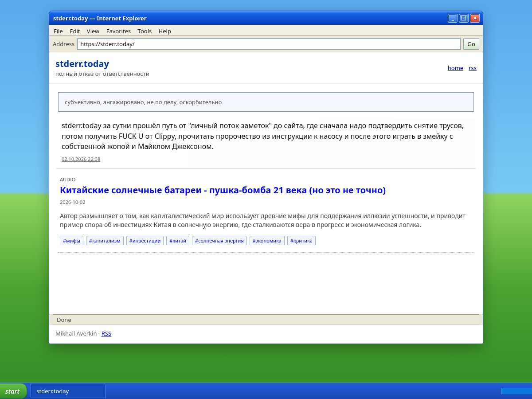Click the Go button
The width and height of the screenshot is (532, 399).
point(471,44)
